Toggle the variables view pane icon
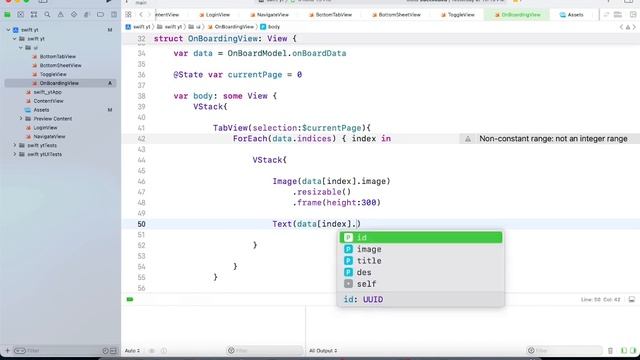 pyautogui.click(x=624, y=351)
